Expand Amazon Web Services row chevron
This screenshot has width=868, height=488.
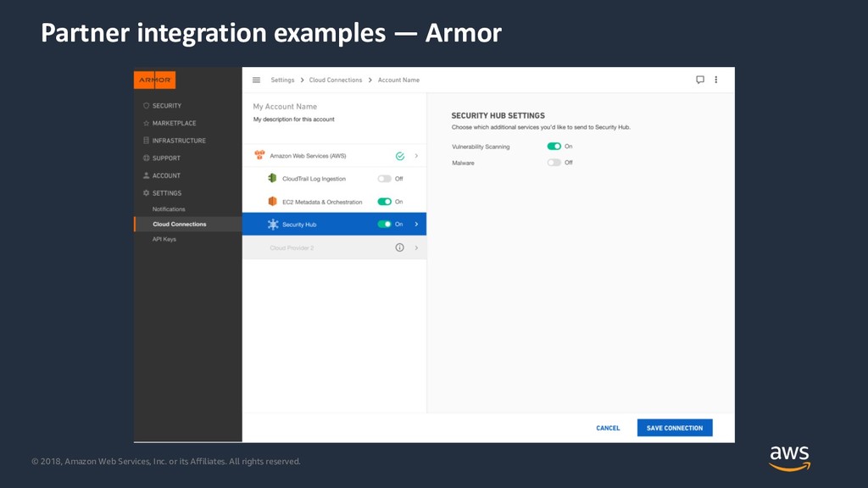coord(416,156)
